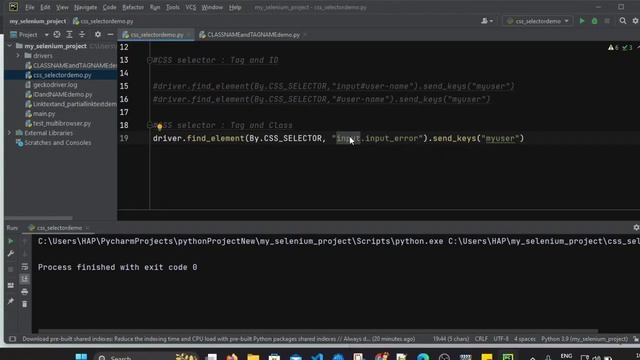Run css_selectordemo with the green toolbar play button
The width and height of the screenshot is (640, 360).
582,21
